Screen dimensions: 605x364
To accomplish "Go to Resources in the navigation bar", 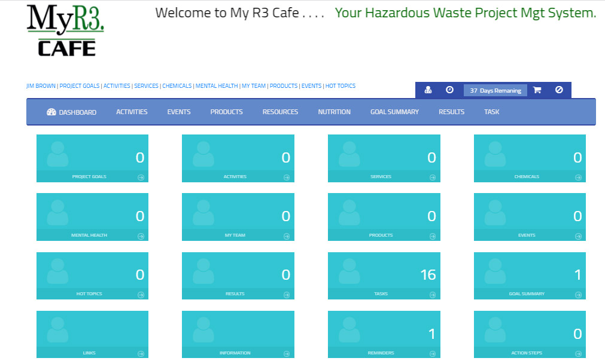I will [x=280, y=112].
